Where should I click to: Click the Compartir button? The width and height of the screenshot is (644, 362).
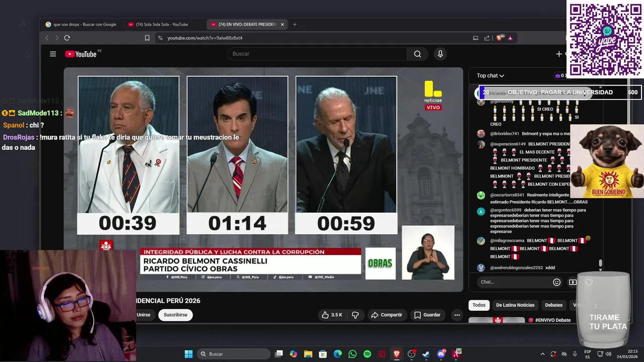click(x=386, y=315)
